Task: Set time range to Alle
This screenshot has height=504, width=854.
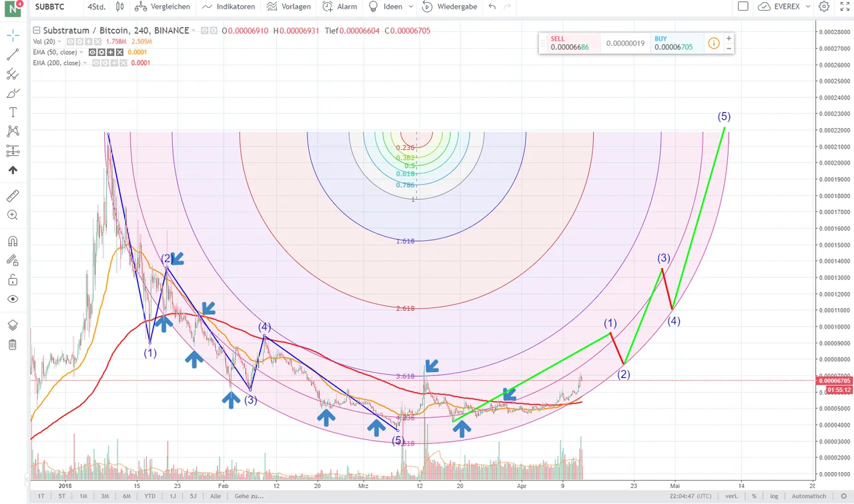Action: pyautogui.click(x=216, y=496)
